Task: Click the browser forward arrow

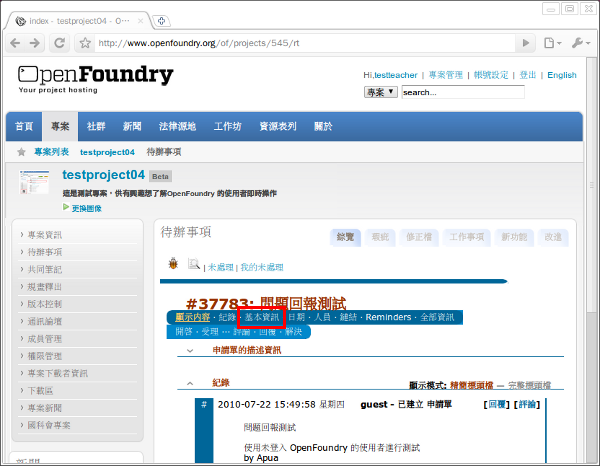Action: (35, 43)
